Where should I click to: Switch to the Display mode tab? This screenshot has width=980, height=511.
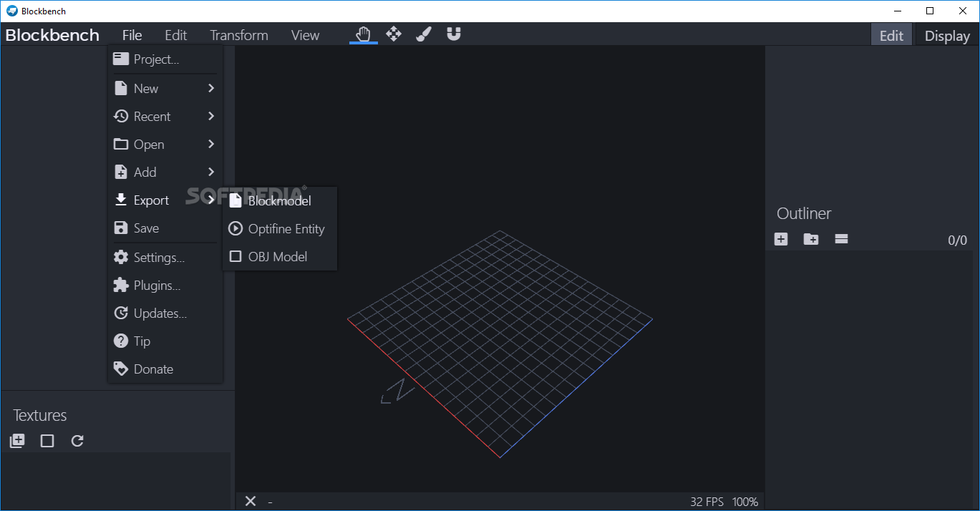[947, 35]
